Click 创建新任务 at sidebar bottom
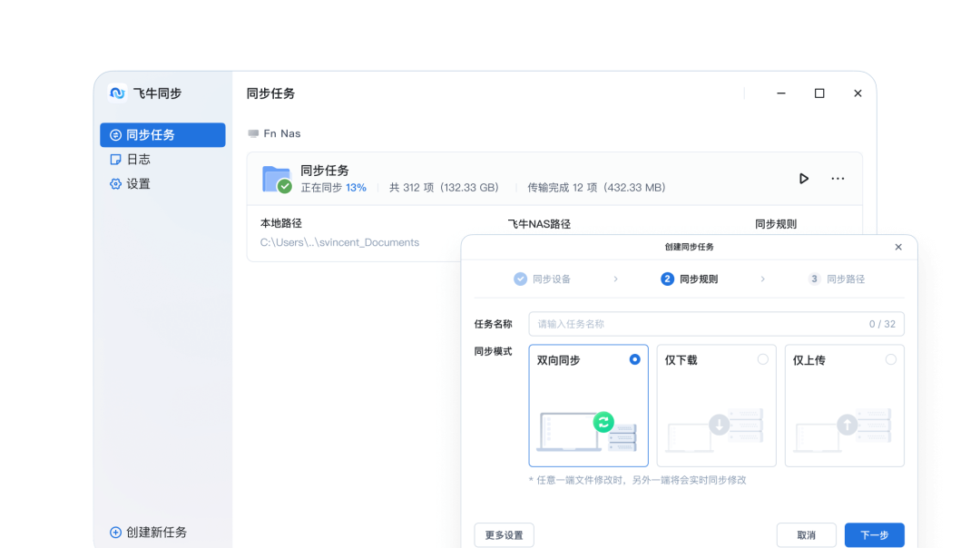The width and height of the screenshot is (980, 548). pyautogui.click(x=149, y=533)
